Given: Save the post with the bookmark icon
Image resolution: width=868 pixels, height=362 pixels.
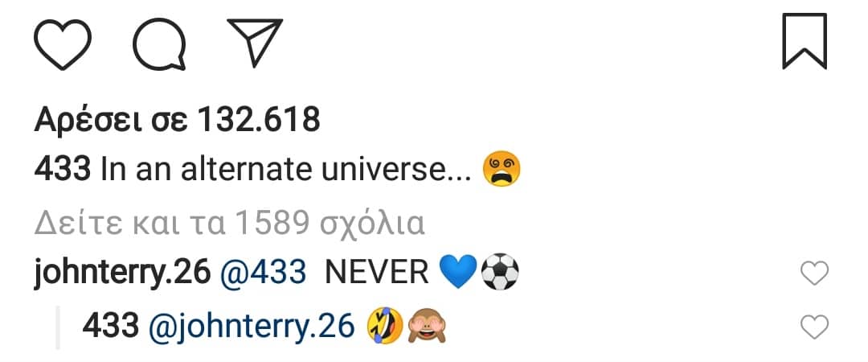Looking at the screenshot, I should [x=805, y=42].
